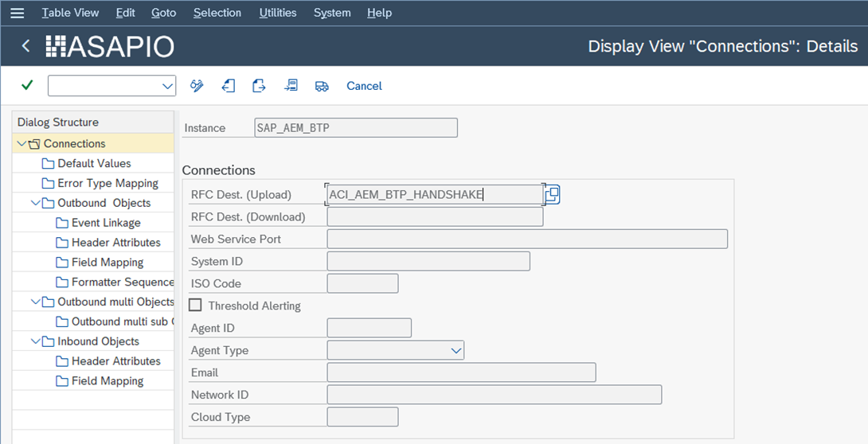Select Header Attributes under Inbound Objects
Viewport: 868px width, 444px height.
(115, 361)
